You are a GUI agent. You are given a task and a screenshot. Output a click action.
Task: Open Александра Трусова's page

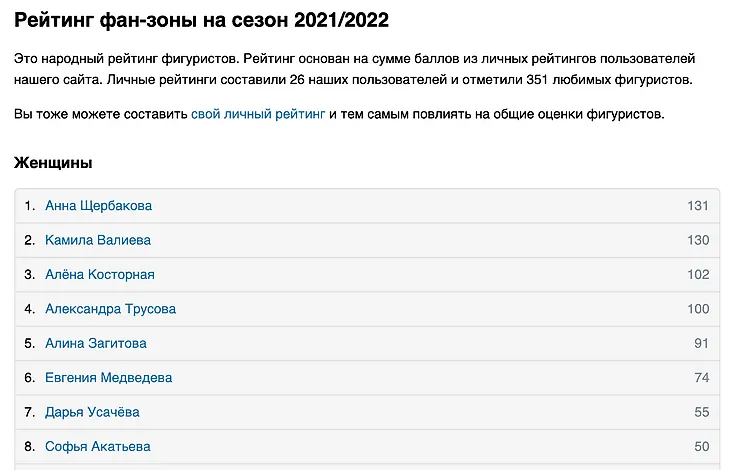tap(110, 309)
